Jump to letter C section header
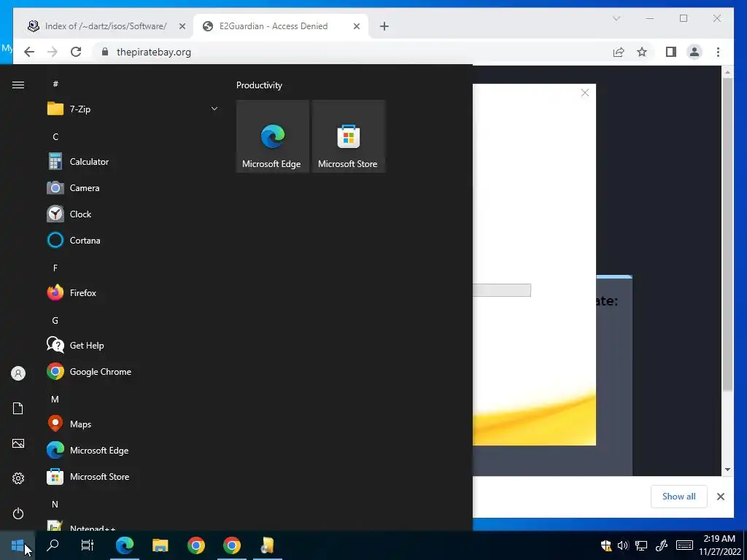 click(x=55, y=136)
